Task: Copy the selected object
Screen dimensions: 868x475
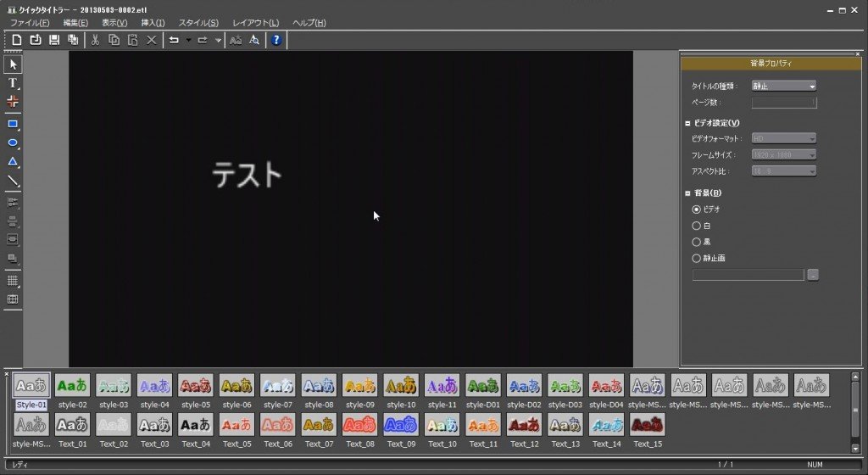Action: pyautogui.click(x=114, y=40)
